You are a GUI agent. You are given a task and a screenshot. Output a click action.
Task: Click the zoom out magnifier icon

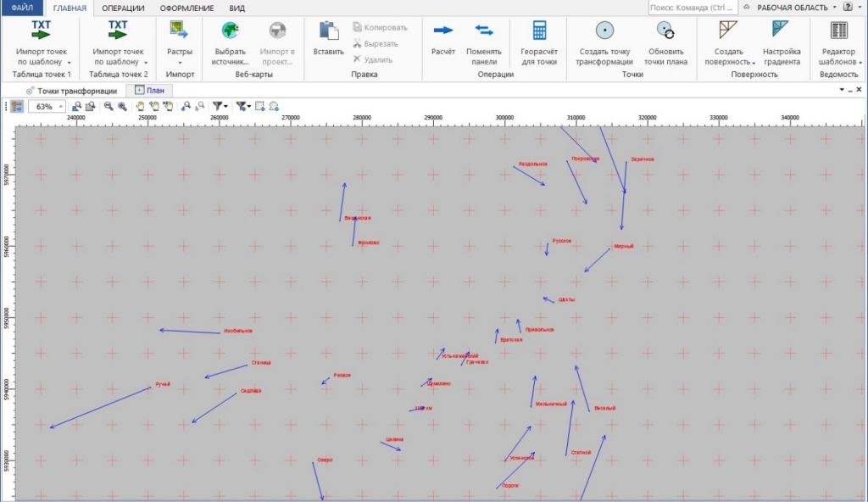[108, 107]
